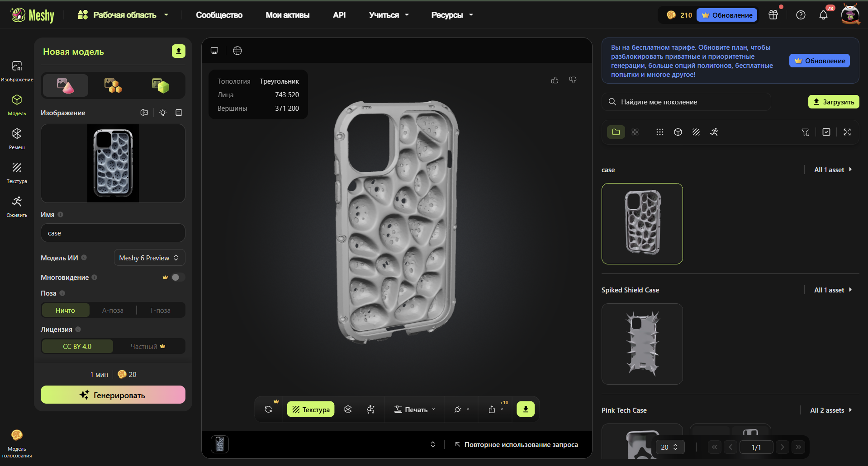Open the Текстура tool in left sidebar

coord(17,173)
